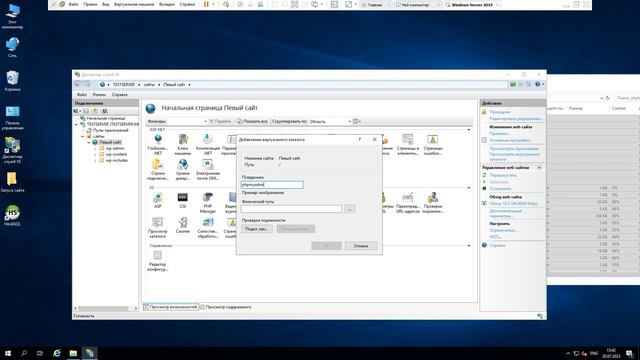Open the Компиляция .NET feature icon
This screenshot has width=640, height=360.
pyautogui.click(x=208, y=144)
